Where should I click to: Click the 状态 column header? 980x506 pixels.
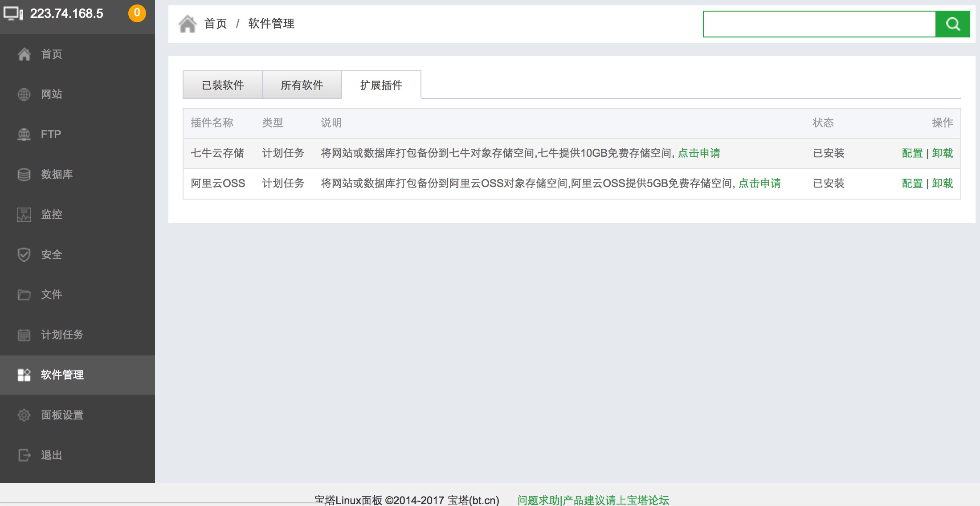(x=823, y=123)
